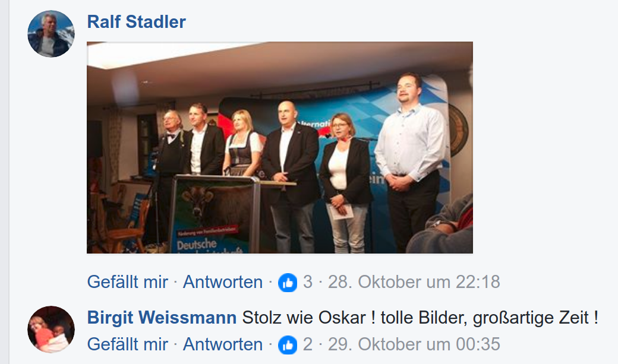618x364 pixels.
Task: Open Ralf Stadler's round profile picture
Action: [51, 34]
